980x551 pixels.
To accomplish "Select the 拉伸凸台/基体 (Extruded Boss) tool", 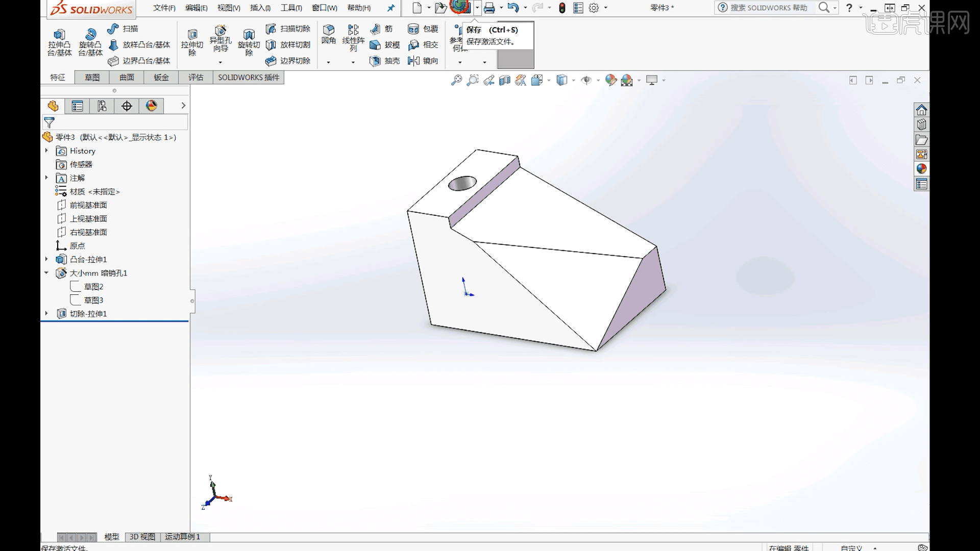I will pos(59,42).
